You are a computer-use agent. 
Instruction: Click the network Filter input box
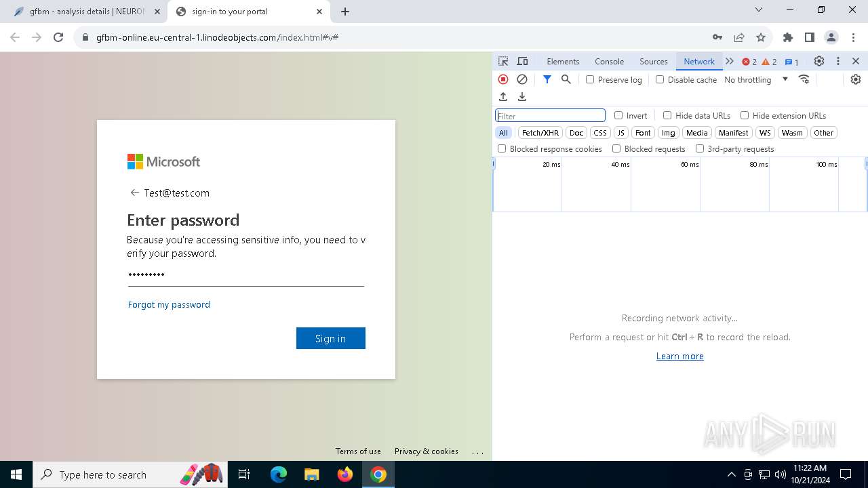click(550, 115)
